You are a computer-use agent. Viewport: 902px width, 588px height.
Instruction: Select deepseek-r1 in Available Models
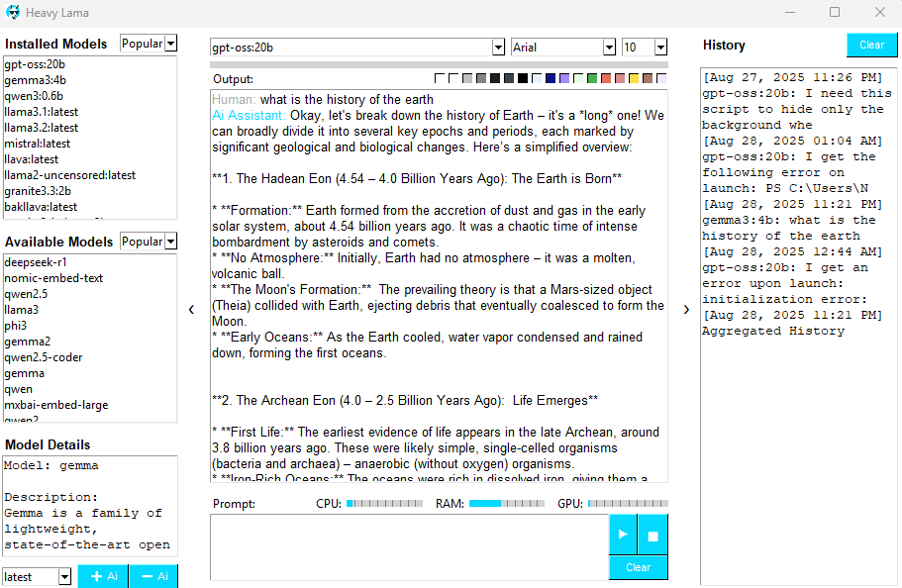(36, 262)
